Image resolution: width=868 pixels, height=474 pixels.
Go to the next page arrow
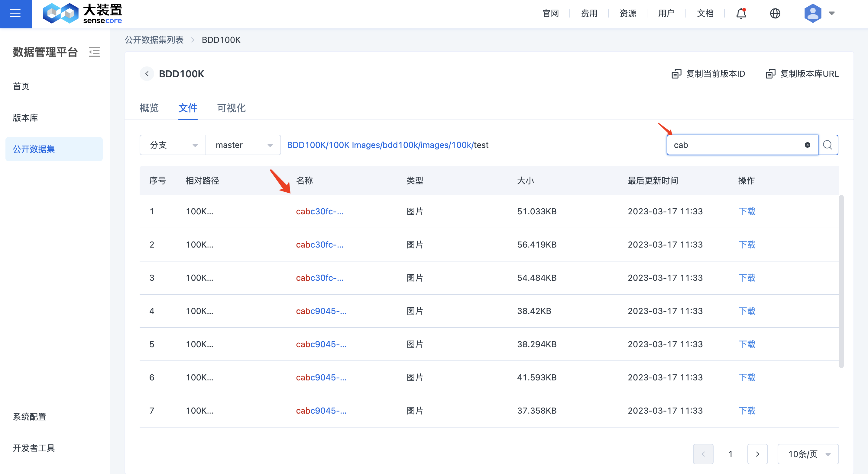coord(757,454)
